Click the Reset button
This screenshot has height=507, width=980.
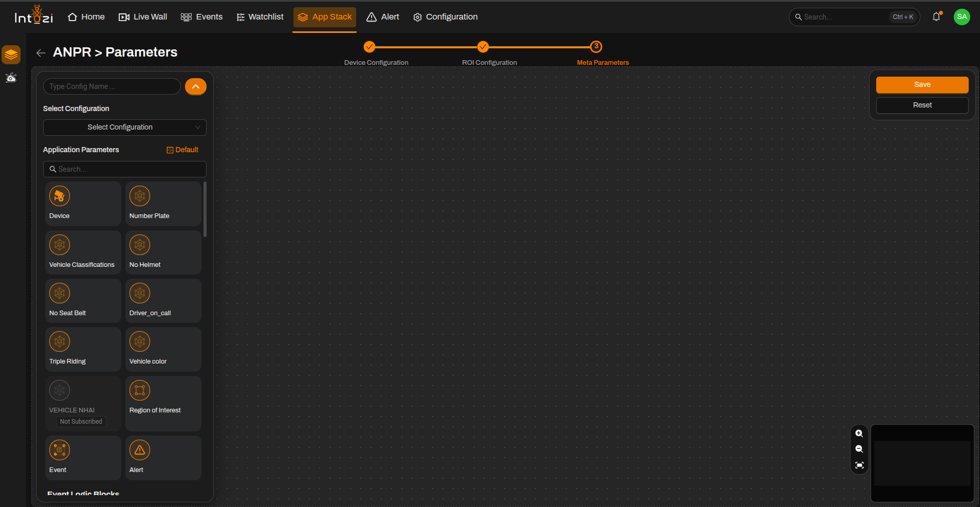click(922, 105)
